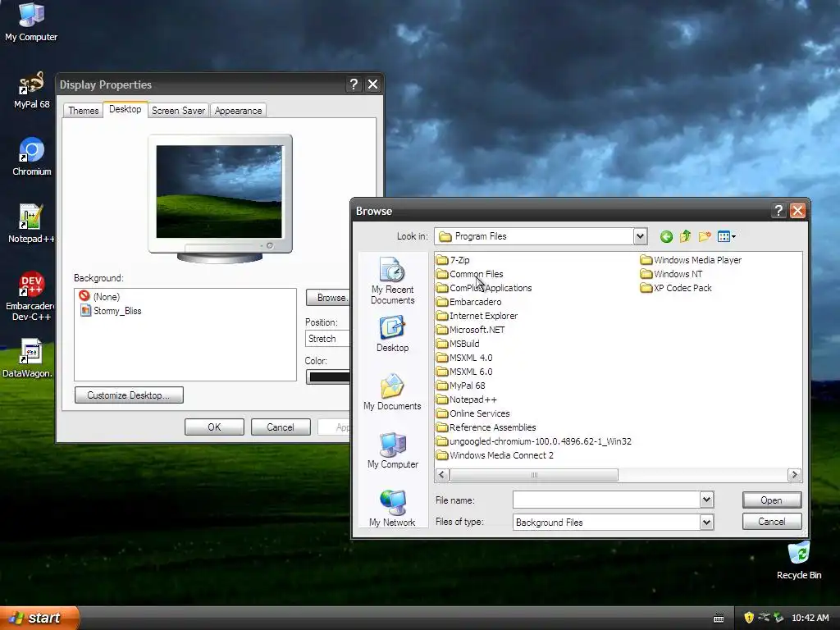Select the Microsoft.NET folder
The width and height of the screenshot is (840, 630).
[471, 330]
